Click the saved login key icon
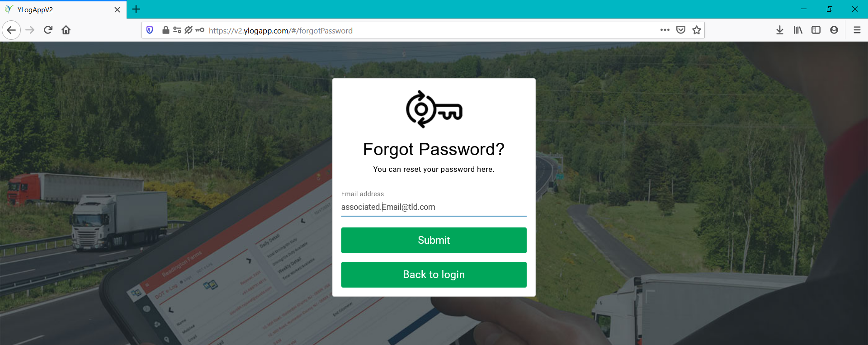 point(200,30)
